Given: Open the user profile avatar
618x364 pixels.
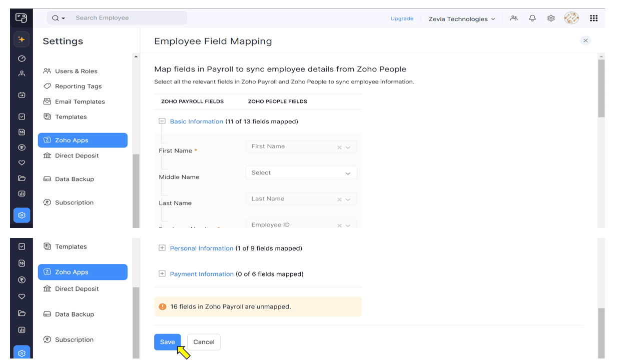Looking at the screenshot, I should point(571,18).
